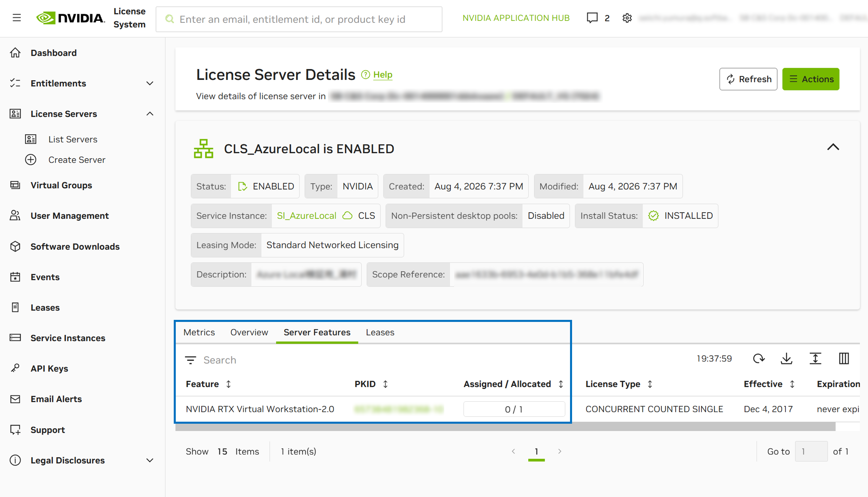Screen dimensions: 868x497
Task: Click the Leases document icon
Action: coord(15,308)
